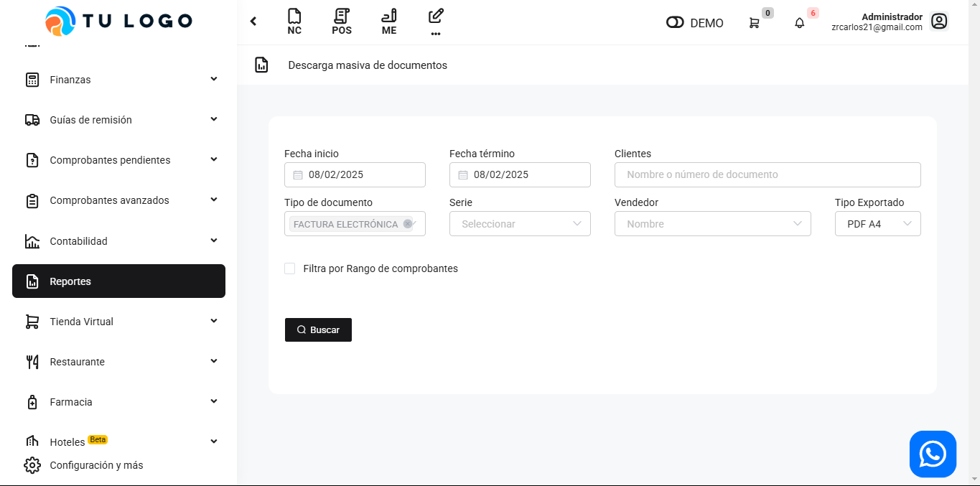This screenshot has width=980, height=486.
Task: Click the ME shortcut icon
Action: point(389,22)
